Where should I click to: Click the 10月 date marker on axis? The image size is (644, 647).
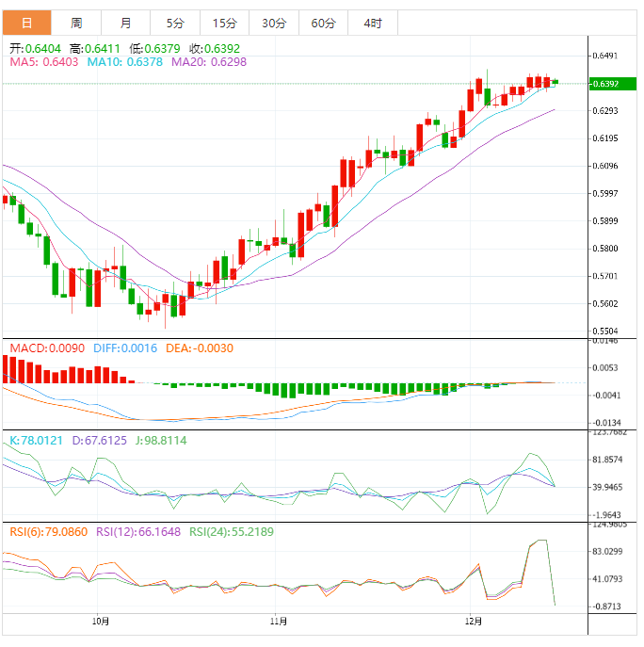tap(102, 622)
